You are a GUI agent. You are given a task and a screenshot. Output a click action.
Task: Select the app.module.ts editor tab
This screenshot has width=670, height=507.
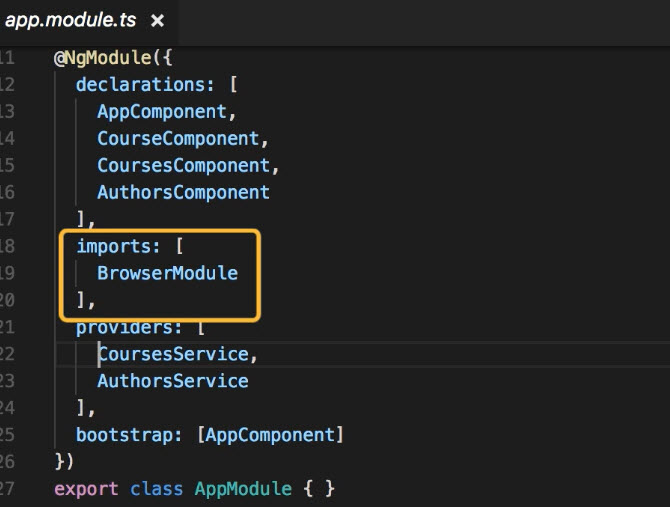pos(70,20)
